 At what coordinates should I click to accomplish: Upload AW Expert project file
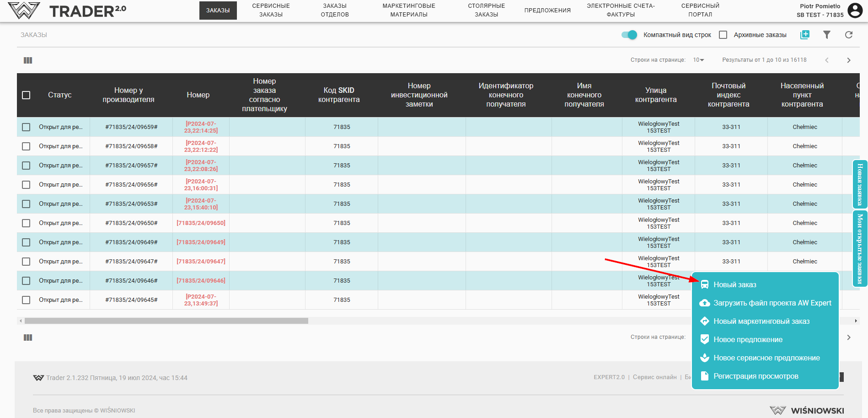coord(772,303)
